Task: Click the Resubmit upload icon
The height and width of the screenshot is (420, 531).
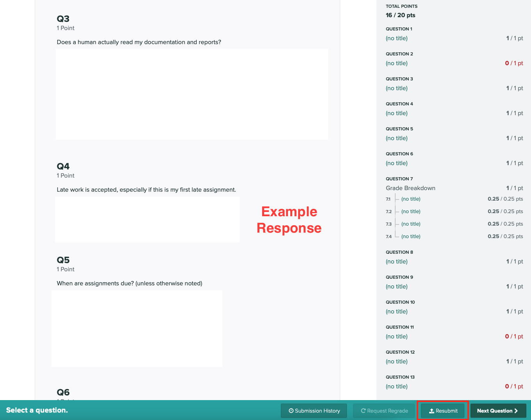Action: click(432, 411)
